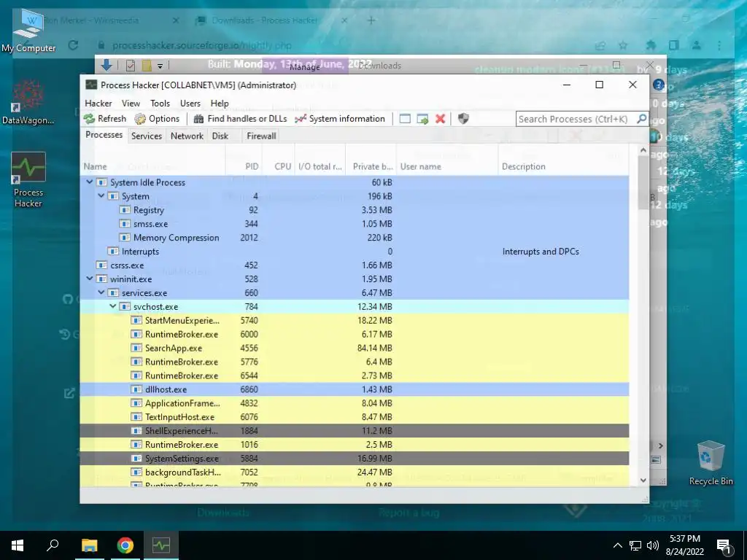Select the Memory Compression process icon
This screenshot has height=560, width=747.
[125, 238]
